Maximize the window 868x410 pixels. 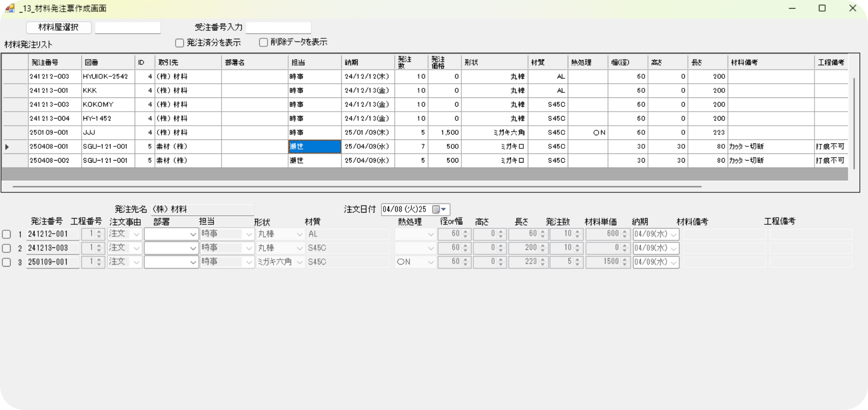(822, 9)
